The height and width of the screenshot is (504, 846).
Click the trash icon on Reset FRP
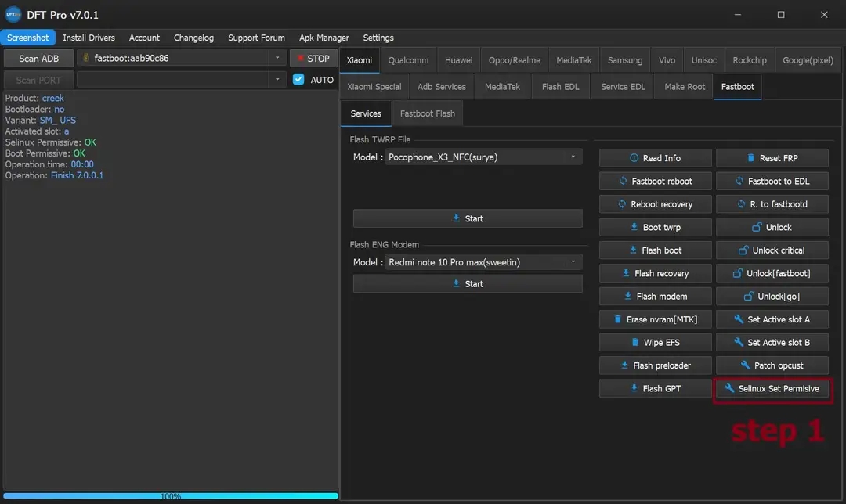pos(750,158)
